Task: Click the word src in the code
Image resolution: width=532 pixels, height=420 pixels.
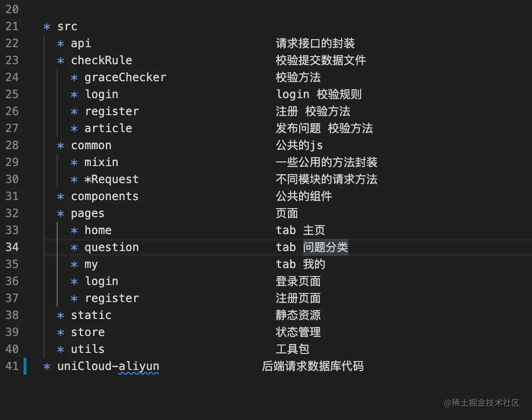Action: pos(67,26)
